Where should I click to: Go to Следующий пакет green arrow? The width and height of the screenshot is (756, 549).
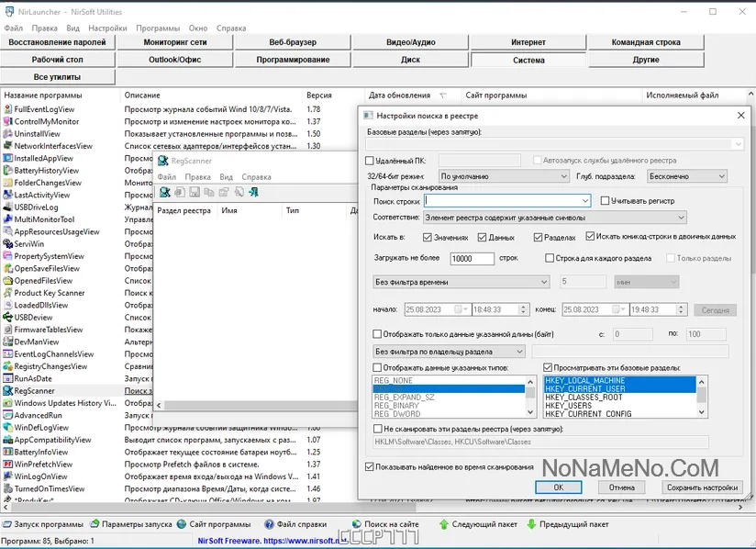tap(444, 524)
